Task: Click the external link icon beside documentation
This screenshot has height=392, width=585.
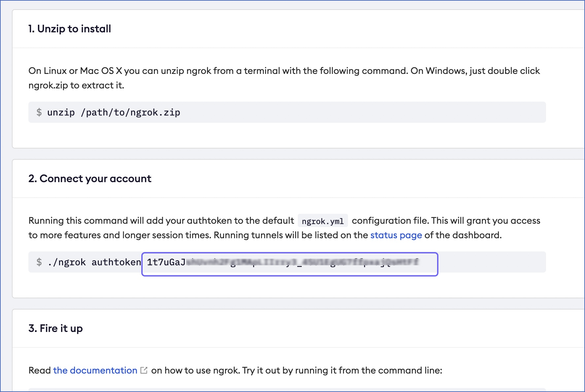Action: pyautogui.click(x=144, y=370)
